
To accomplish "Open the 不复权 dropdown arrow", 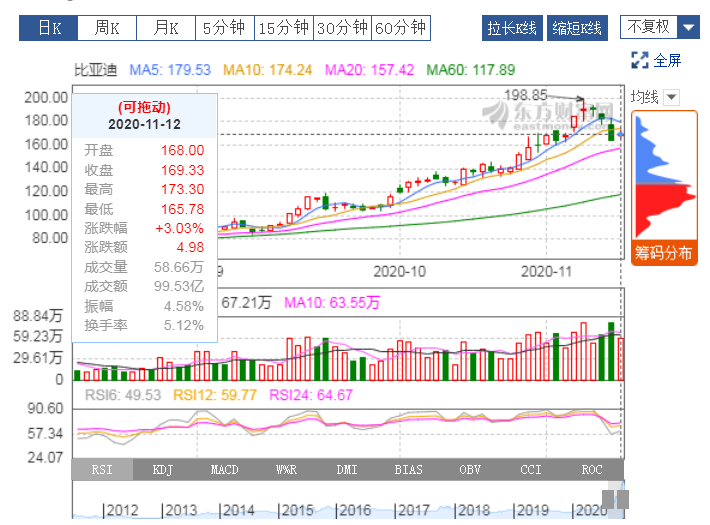I will point(688,28).
